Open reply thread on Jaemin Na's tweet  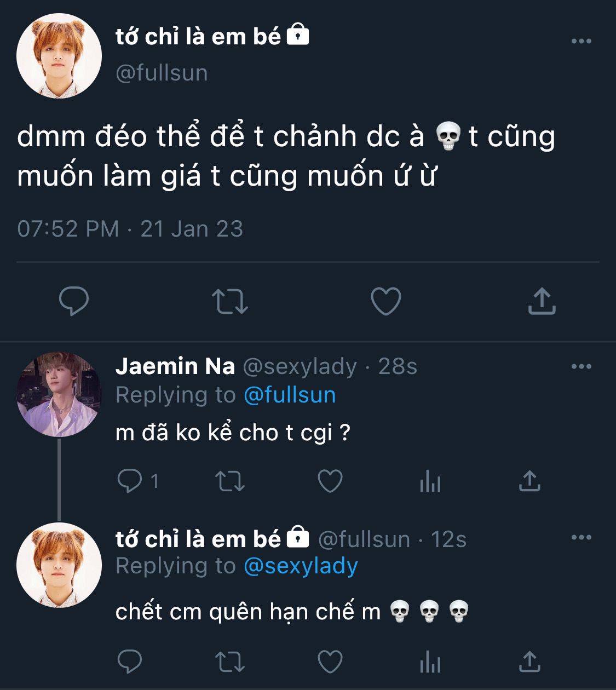pyautogui.click(x=130, y=481)
